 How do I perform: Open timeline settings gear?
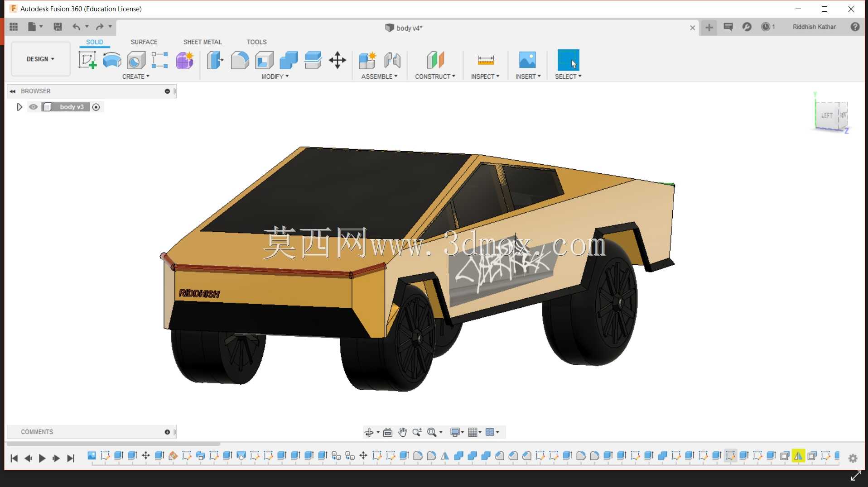(853, 458)
